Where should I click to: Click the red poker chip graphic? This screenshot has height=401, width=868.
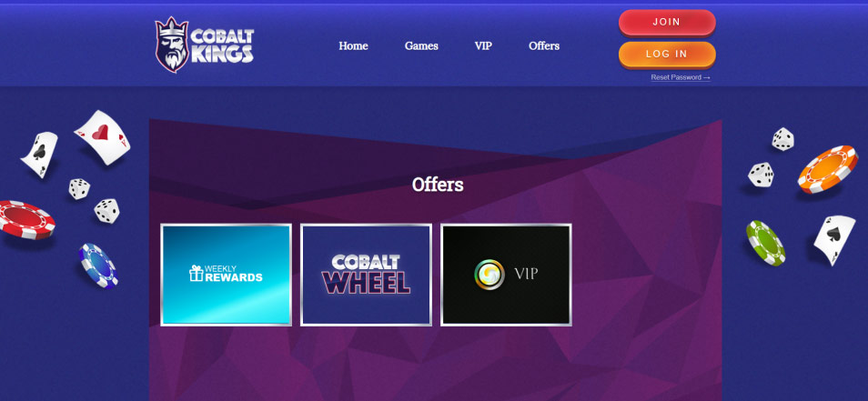[x=25, y=219]
